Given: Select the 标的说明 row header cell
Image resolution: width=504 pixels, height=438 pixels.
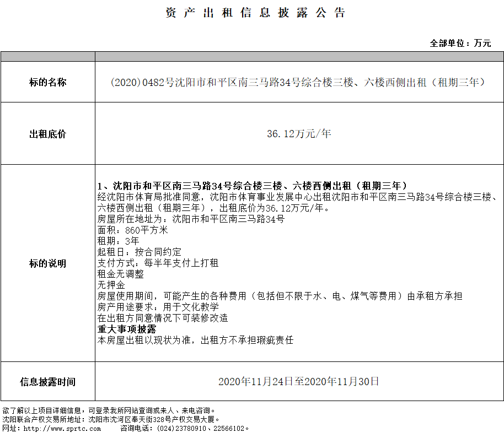Looking at the screenshot, I should [x=47, y=263].
